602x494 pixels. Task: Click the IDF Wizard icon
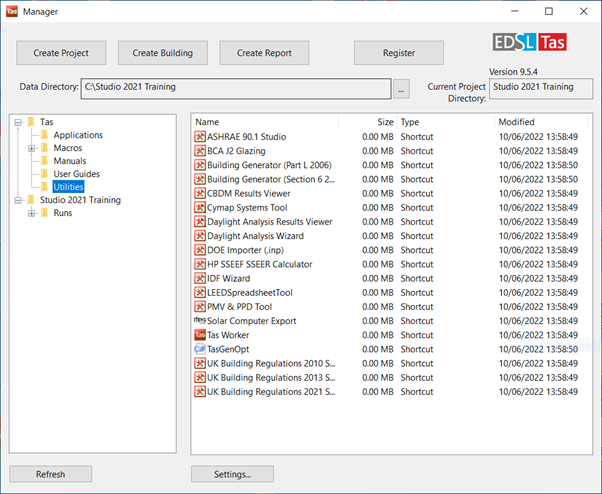click(200, 279)
